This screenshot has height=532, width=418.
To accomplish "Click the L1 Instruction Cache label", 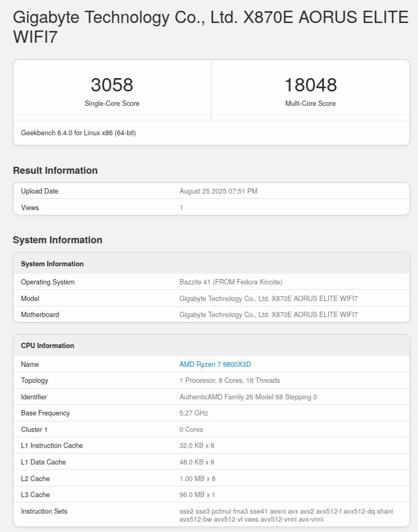I will [51, 446].
